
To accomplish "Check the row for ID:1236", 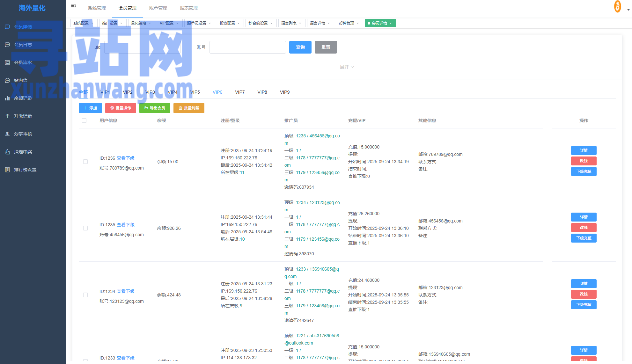I will pyautogui.click(x=85, y=162).
